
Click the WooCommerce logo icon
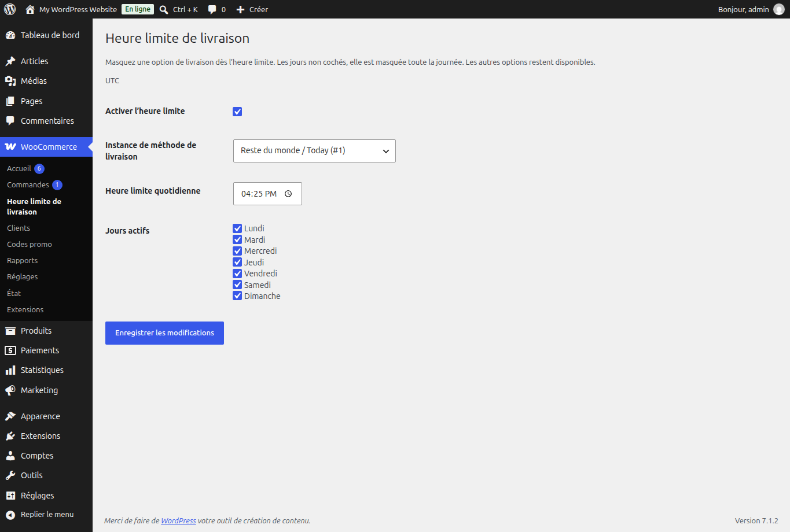pyautogui.click(x=10, y=147)
